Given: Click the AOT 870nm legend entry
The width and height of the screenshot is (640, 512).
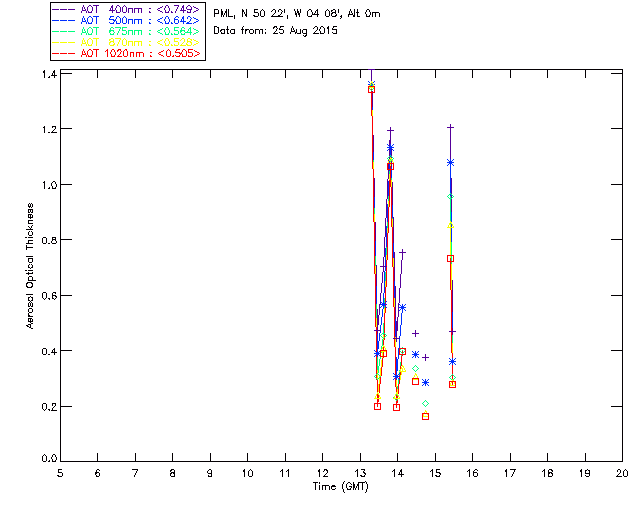Looking at the screenshot, I should 126,42.
